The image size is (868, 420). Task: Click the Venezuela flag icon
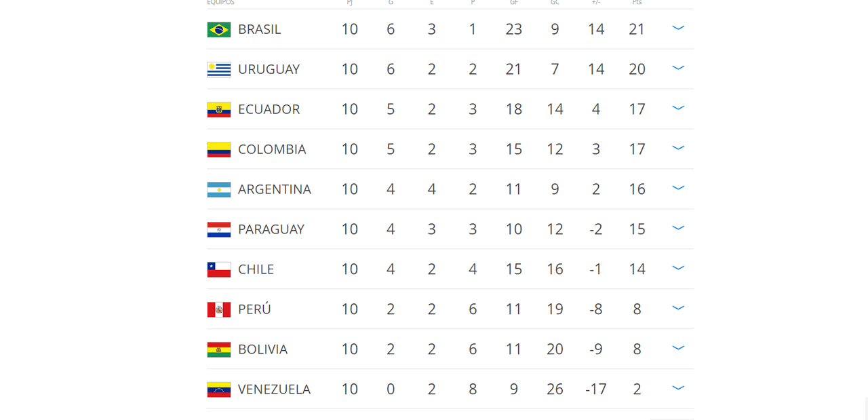coord(218,389)
